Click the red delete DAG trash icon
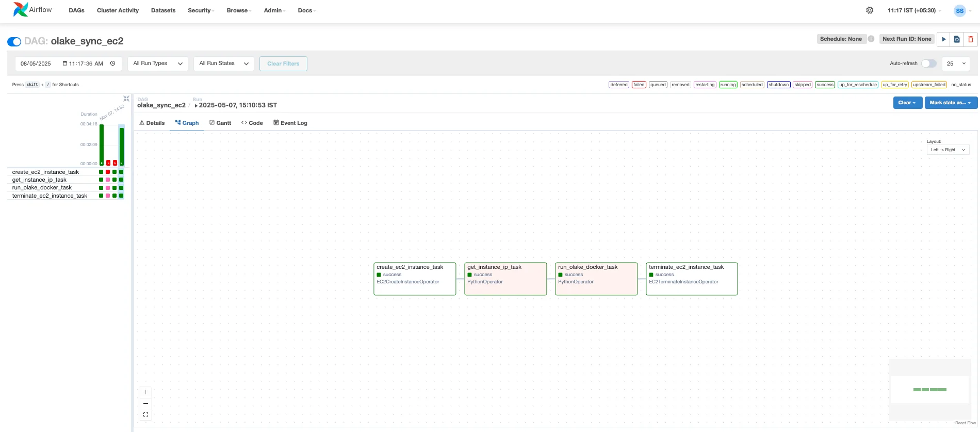This screenshot has width=980, height=432. 970,39
